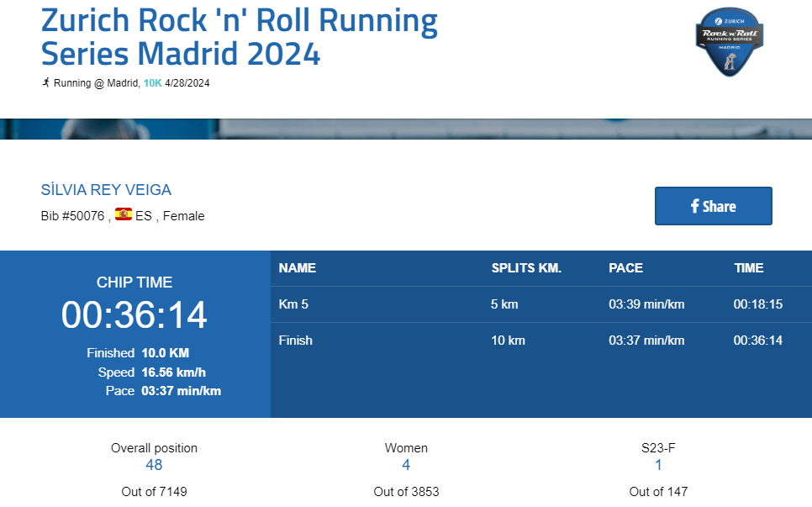Click the large chip time 00:36:14
The height and width of the screenshot is (507, 812).
click(x=134, y=314)
